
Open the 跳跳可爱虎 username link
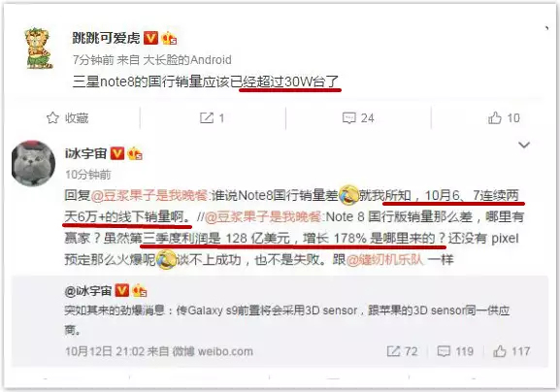[106, 38]
